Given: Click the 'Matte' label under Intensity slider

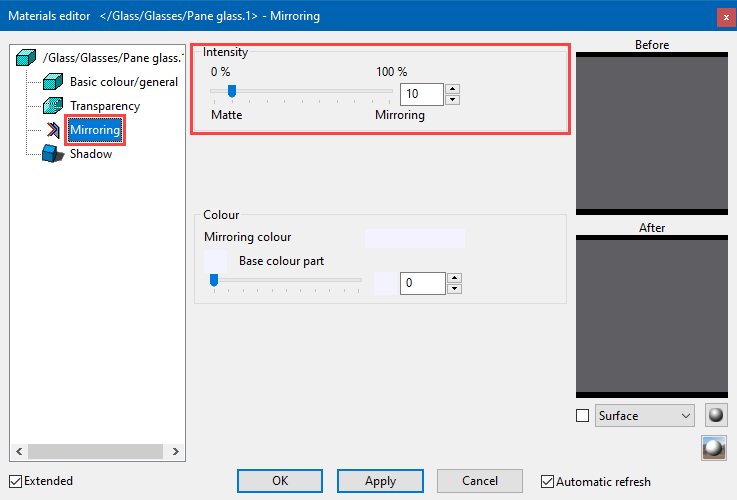Looking at the screenshot, I should (x=227, y=115).
